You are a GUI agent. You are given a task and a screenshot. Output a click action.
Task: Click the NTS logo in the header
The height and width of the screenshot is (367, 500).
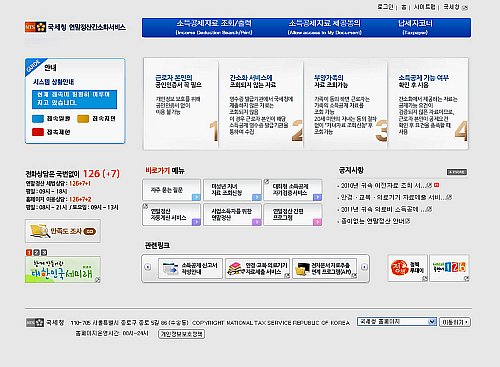click(35, 27)
